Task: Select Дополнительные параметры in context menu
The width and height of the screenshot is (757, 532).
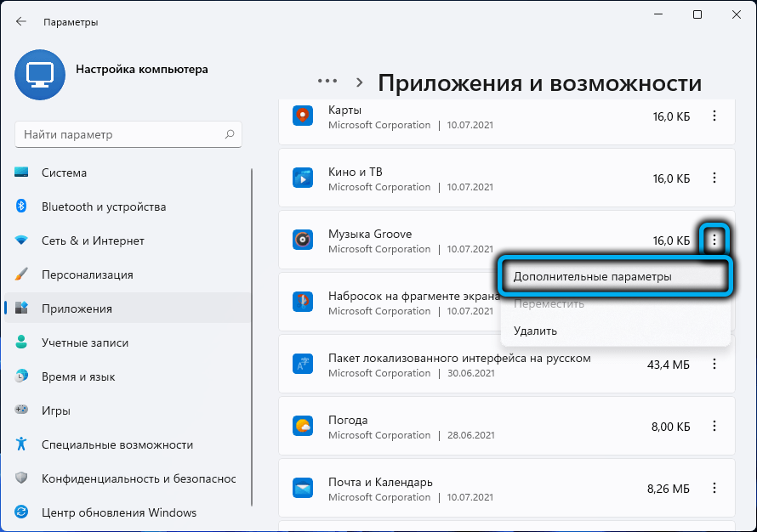Action: (x=592, y=277)
